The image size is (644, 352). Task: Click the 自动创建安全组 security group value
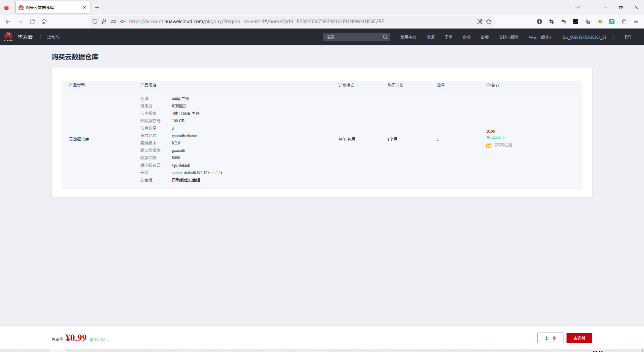(x=186, y=180)
